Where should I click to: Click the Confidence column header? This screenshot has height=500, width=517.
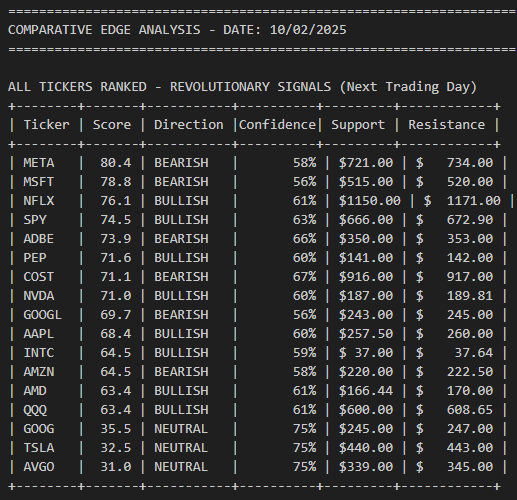click(x=277, y=125)
